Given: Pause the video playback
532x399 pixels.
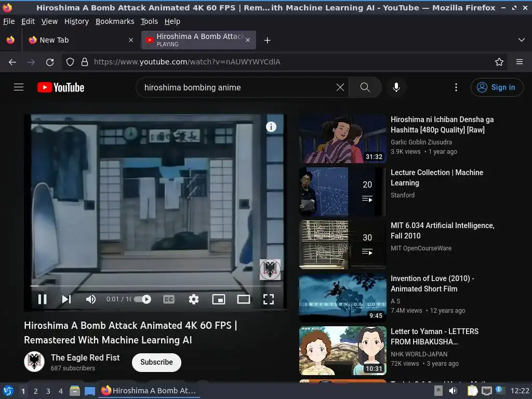Looking at the screenshot, I should [x=43, y=299].
